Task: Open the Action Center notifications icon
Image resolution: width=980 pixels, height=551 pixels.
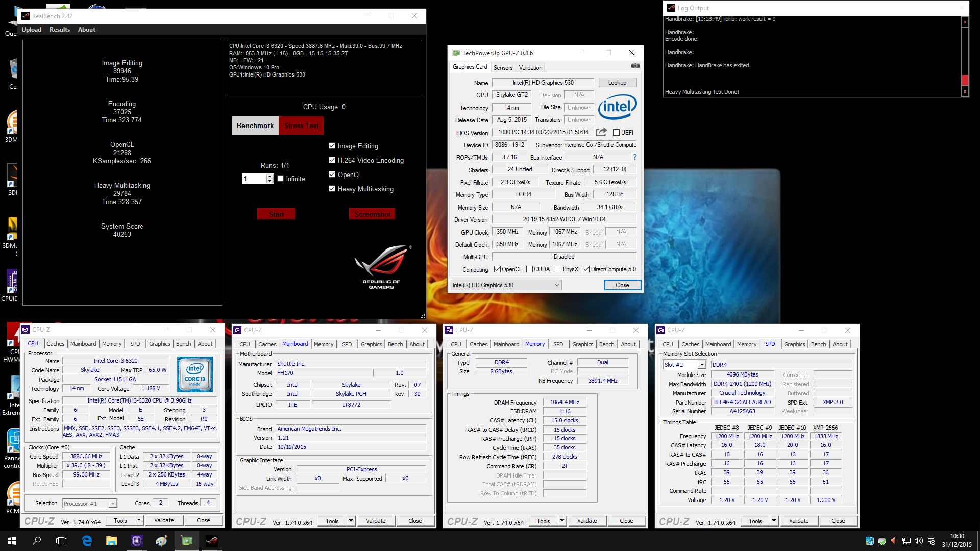Action: click(931, 541)
